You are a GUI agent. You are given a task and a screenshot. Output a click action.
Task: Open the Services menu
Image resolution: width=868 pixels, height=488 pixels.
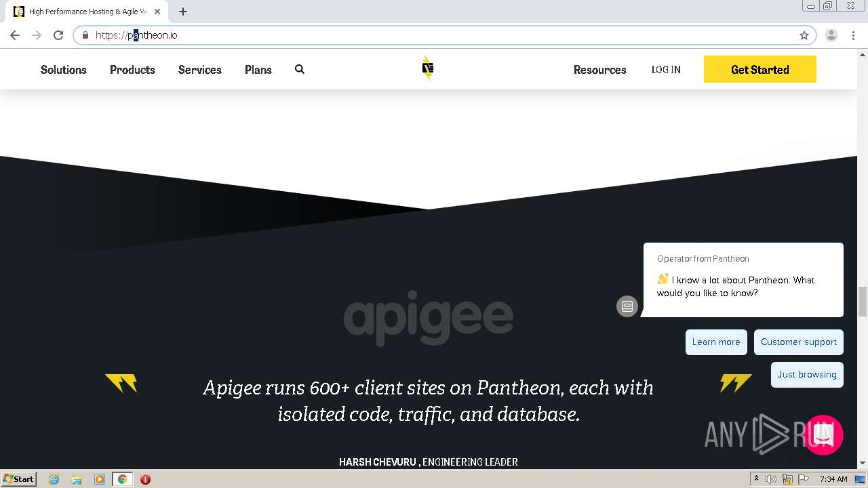click(200, 70)
